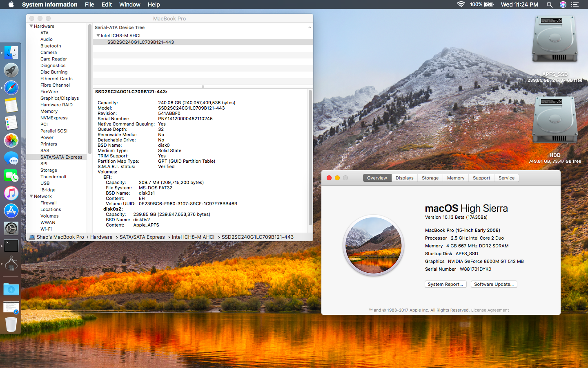
Task: Select Bluetooth in Hardware sidebar
Action: click(51, 46)
